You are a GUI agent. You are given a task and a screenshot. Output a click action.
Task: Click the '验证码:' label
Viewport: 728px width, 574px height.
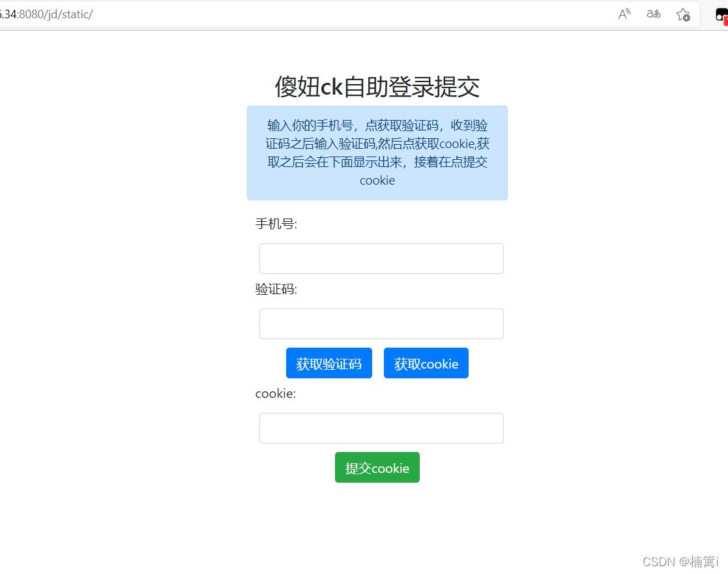coord(276,289)
